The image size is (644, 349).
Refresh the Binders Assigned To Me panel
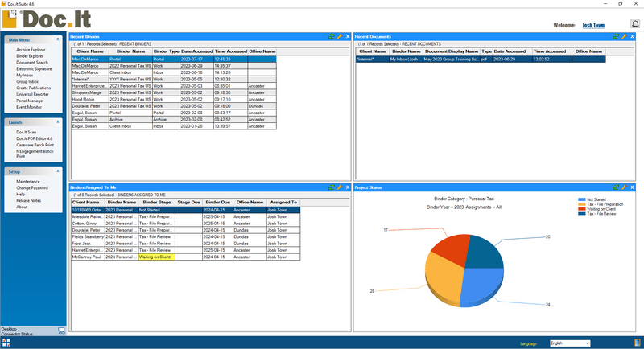click(x=332, y=187)
